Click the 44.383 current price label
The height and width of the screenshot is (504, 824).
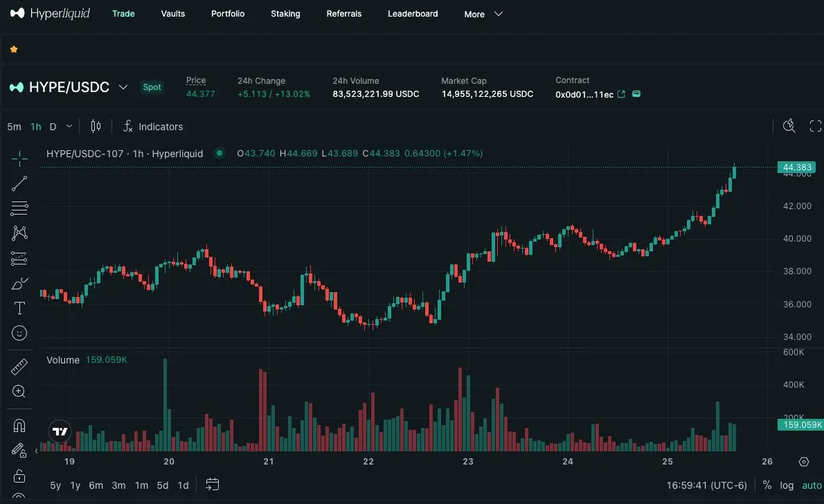tap(797, 167)
